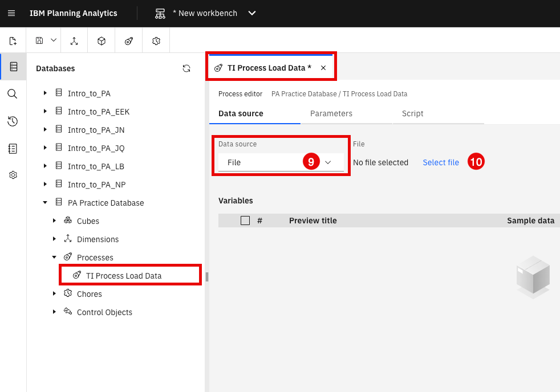
Task: Select TI Process Load Data tree item
Action: [124, 276]
